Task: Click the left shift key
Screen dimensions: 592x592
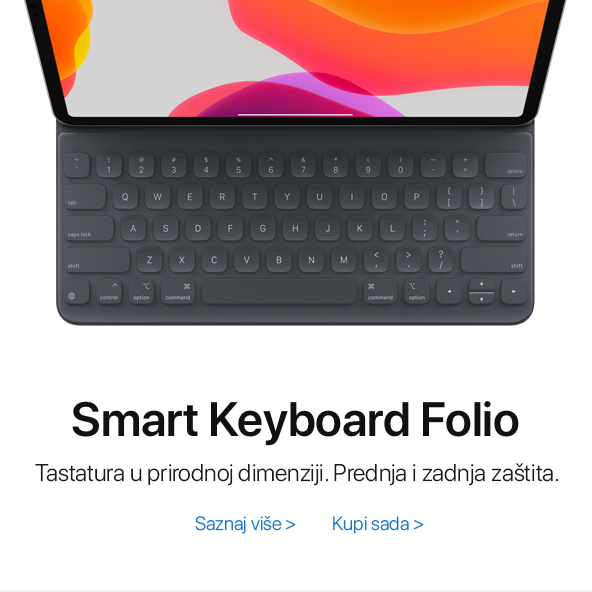Action: (97, 260)
